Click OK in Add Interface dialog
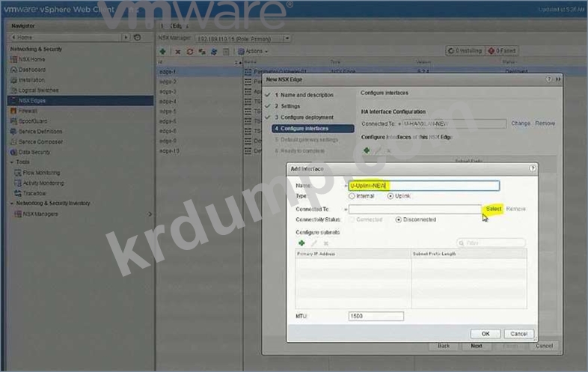This screenshot has height=372, width=588. (x=486, y=334)
